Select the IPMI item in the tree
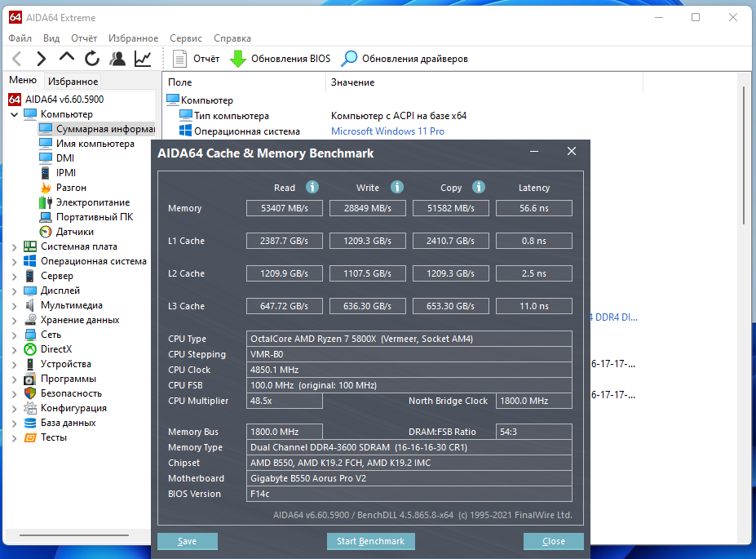Viewport: 756px width, 559px height. coord(58,173)
